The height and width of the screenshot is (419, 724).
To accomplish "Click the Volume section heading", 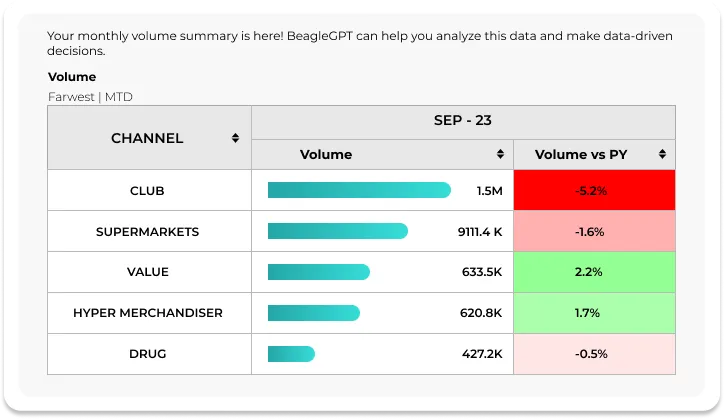I will click(72, 77).
